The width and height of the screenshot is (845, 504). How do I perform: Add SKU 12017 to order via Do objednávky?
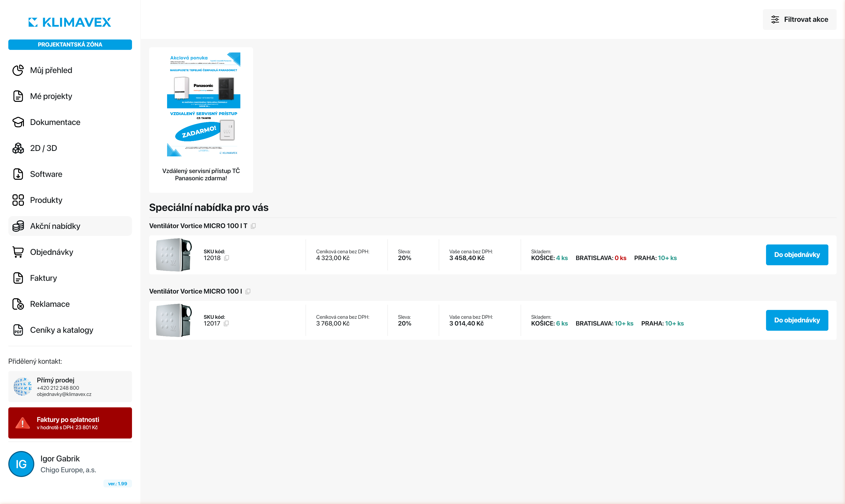(797, 320)
